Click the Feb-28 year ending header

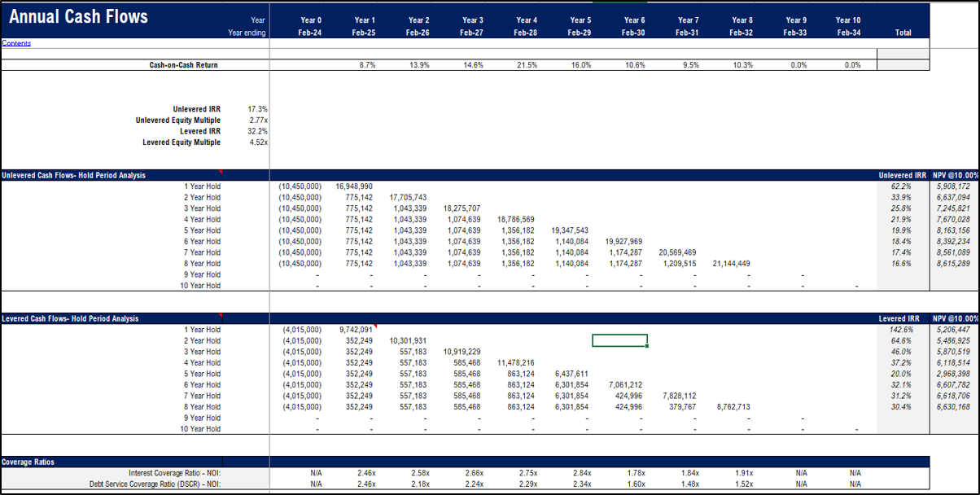[526, 33]
